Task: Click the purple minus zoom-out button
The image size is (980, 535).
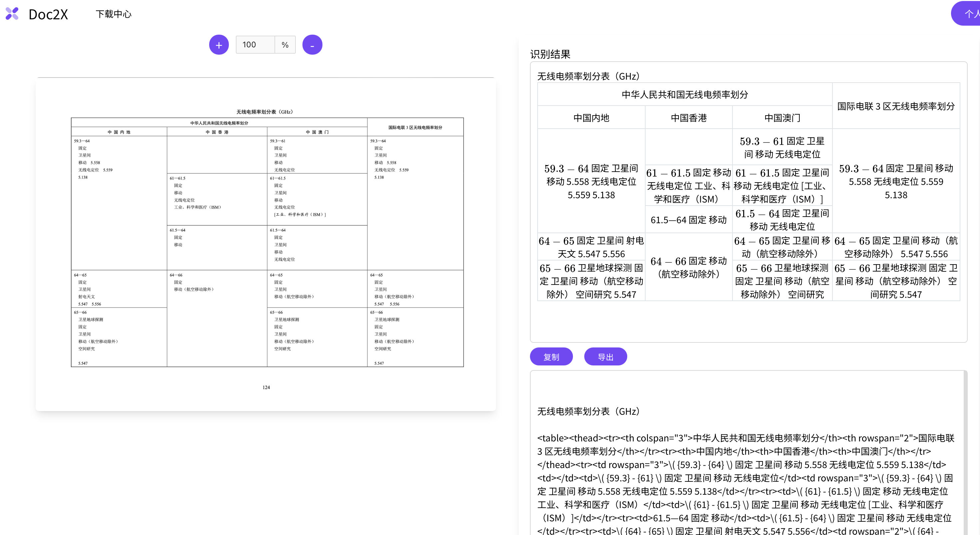Action: pos(312,45)
